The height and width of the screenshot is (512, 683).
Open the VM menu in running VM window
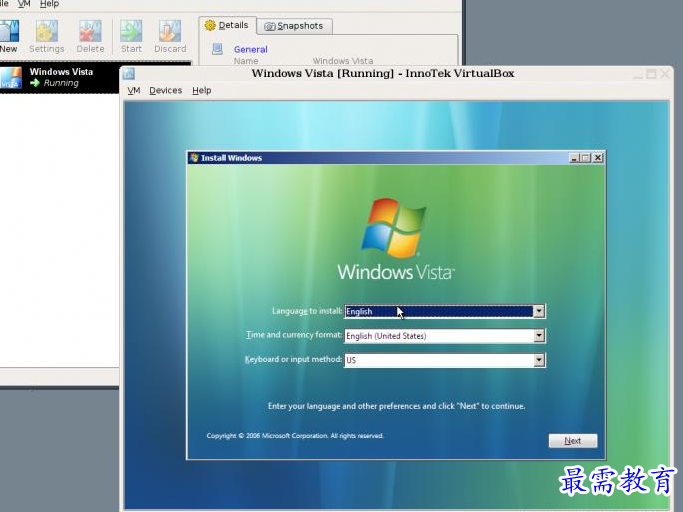(x=134, y=90)
